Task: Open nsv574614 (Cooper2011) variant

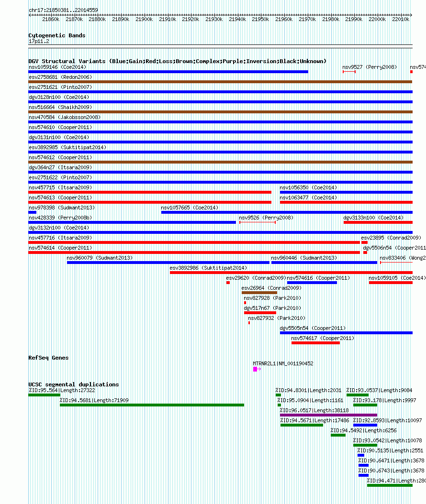Action: pyautogui.click(x=60, y=248)
